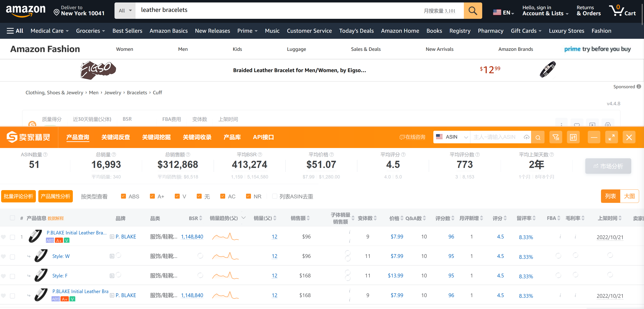Expand the seller sprite panel fullscreen
The height and width of the screenshot is (309, 644).
611,137
